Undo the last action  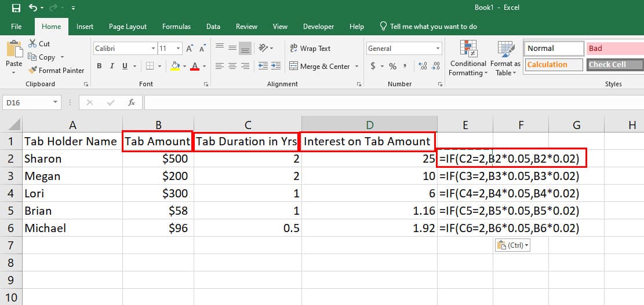(x=33, y=8)
